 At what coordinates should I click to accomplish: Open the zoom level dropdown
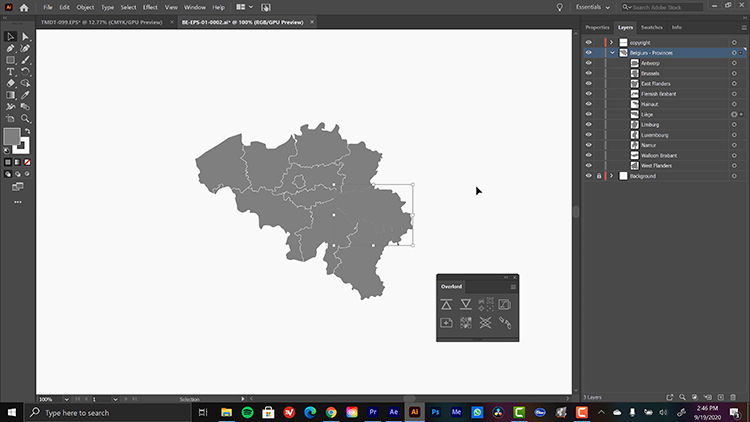tap(66, 400)
